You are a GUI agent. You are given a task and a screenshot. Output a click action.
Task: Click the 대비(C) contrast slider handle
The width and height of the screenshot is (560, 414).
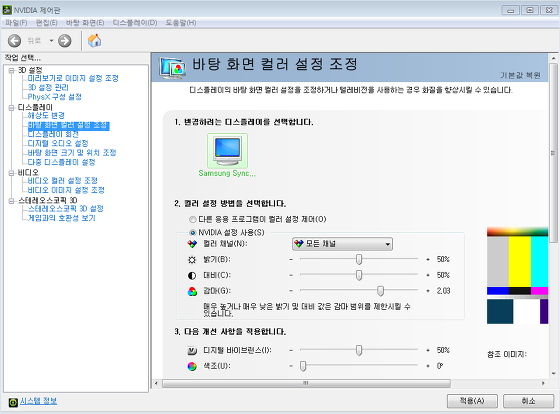[359, 275]
